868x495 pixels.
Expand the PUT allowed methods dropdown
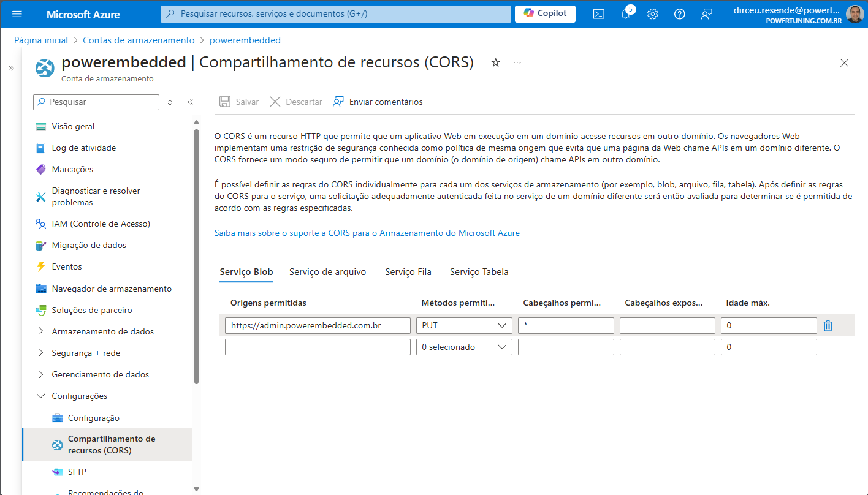point(464,325)
